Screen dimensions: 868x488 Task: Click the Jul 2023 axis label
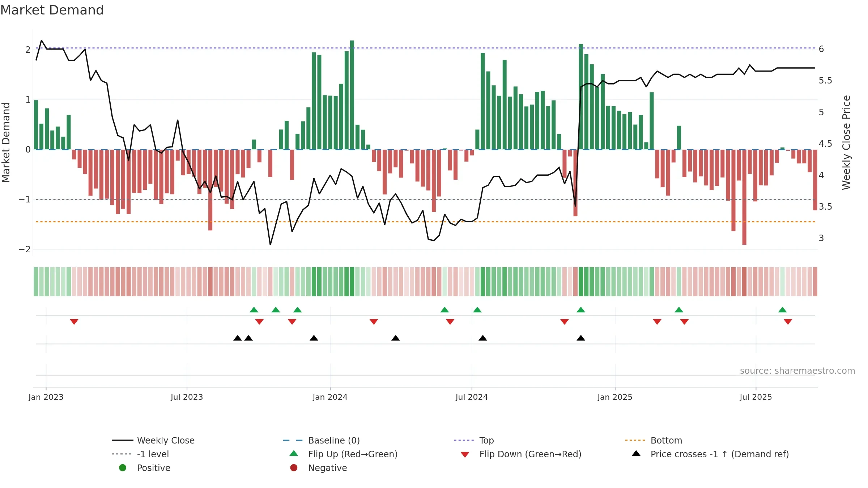[187, 397]
